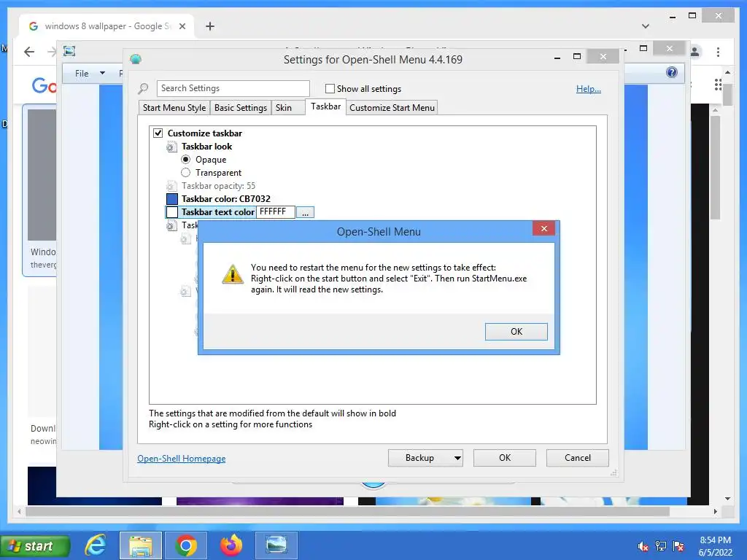Click the magnifier icon beside Search Settings

tap(143, 88)
